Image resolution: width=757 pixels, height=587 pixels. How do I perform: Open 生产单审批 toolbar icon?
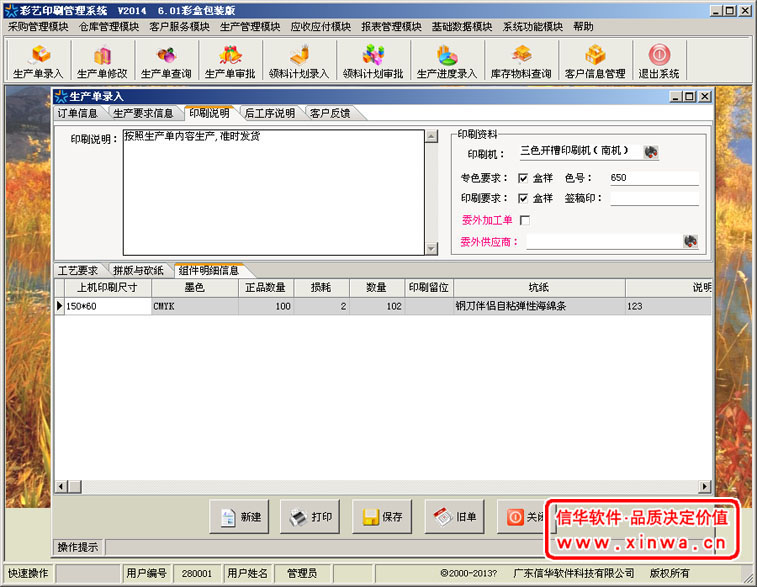[x=230, y=60]
